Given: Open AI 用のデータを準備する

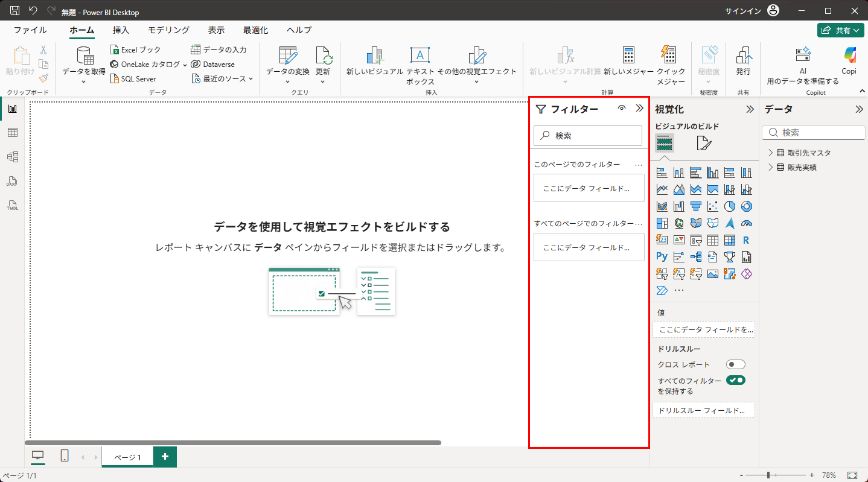Looking at the screenshot, I should (x=803, y=66).
